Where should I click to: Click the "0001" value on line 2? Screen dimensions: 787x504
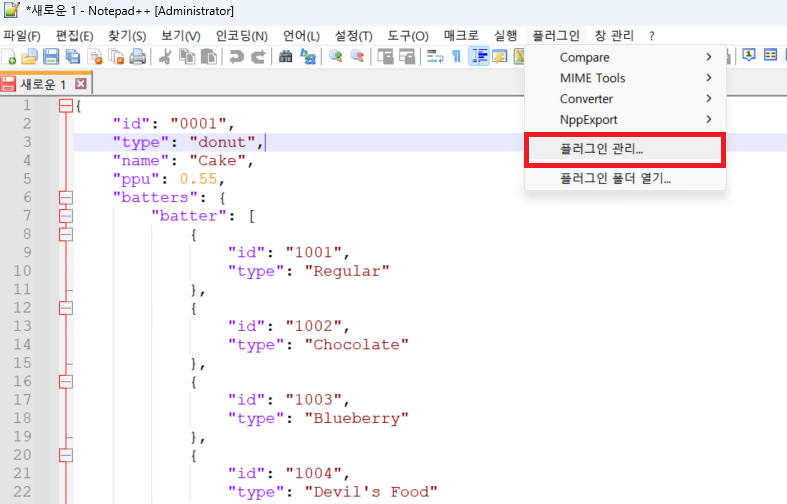coord(198,123)
